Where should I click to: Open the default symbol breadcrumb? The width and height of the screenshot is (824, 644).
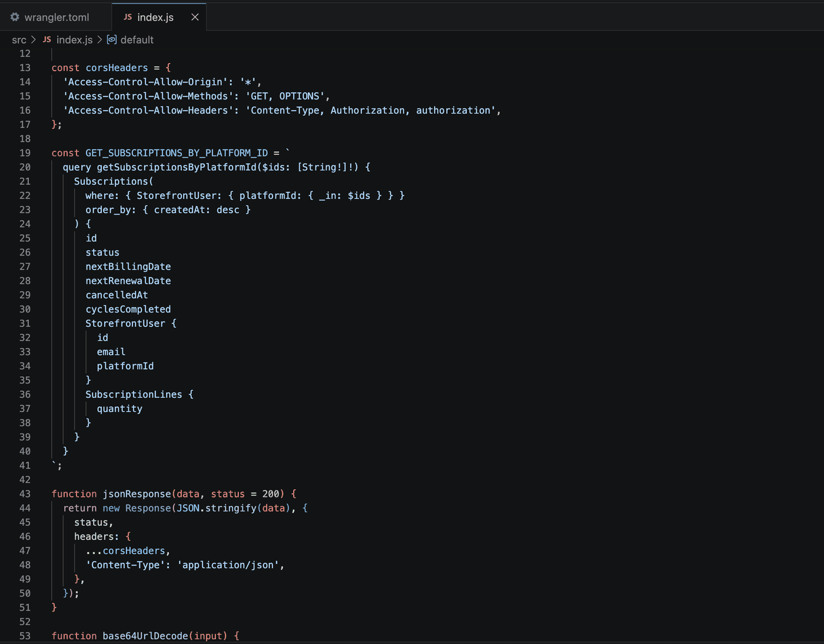point(137,40)
